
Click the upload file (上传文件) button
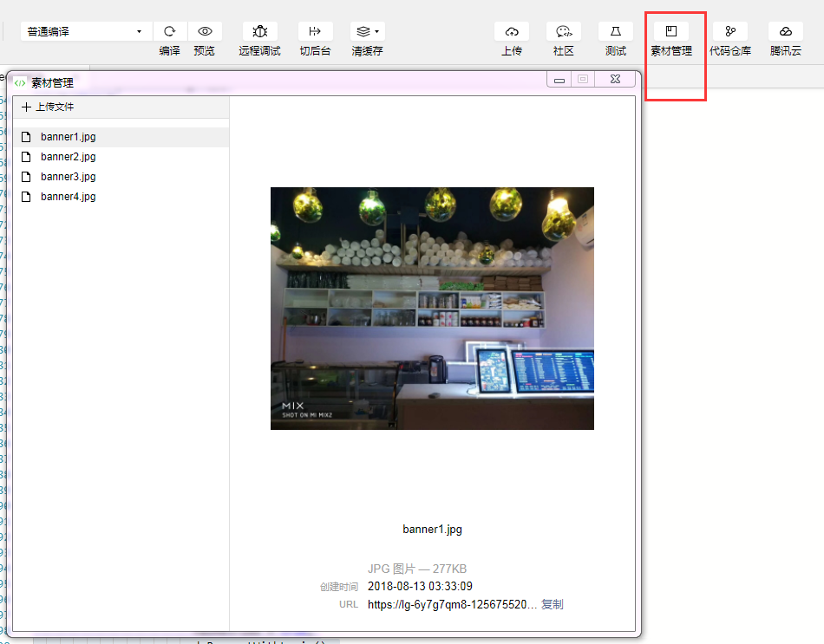tap(48, 107)
